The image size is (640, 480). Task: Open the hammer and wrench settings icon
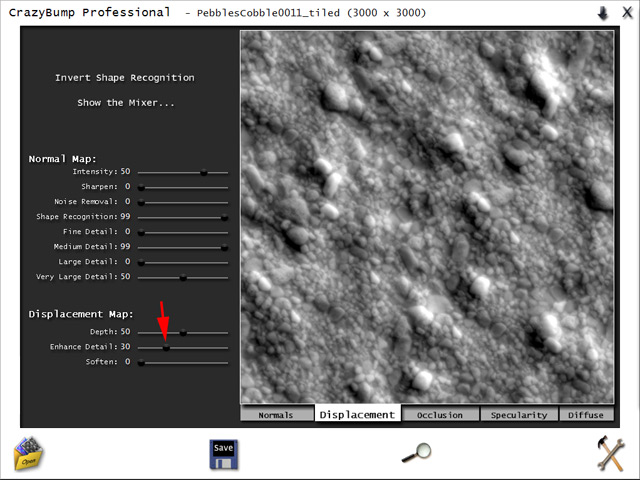[610, 454]
